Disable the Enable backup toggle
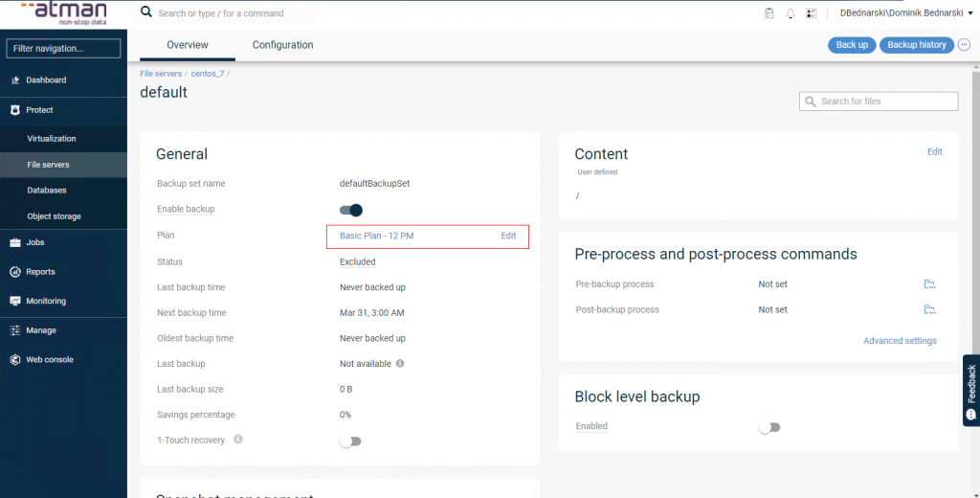980x498 pixels. pos(351,210)
